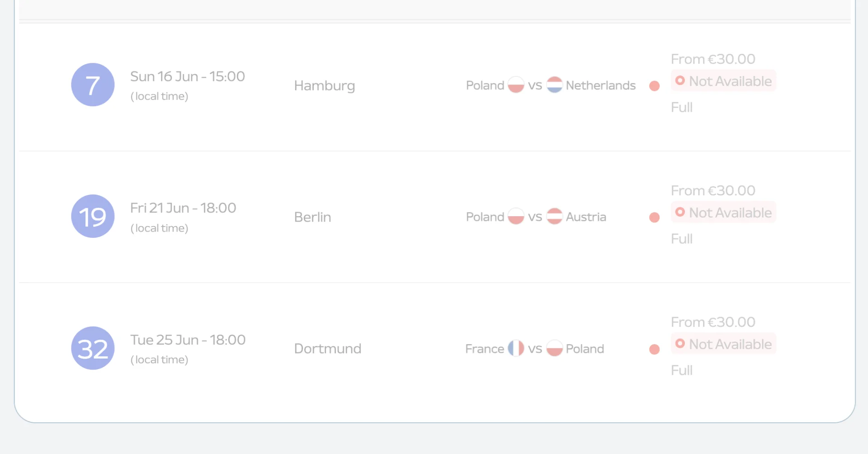Screen dimensions: 868x454
Task: Click the match number 7 badge
Action: click(93, 85)
